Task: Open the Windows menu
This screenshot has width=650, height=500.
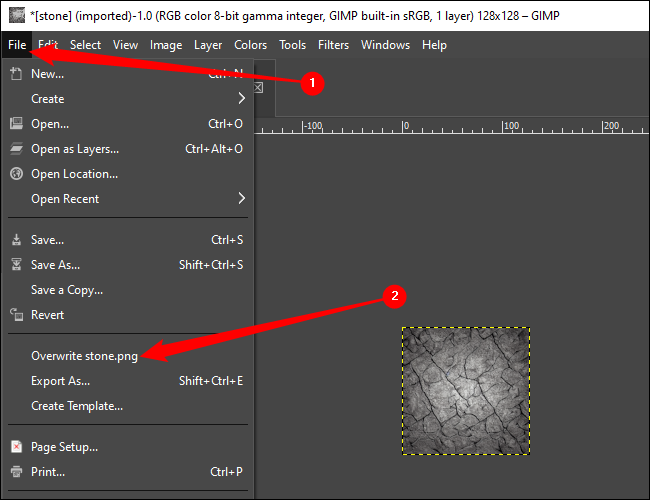Action: [x=386, y=45]
